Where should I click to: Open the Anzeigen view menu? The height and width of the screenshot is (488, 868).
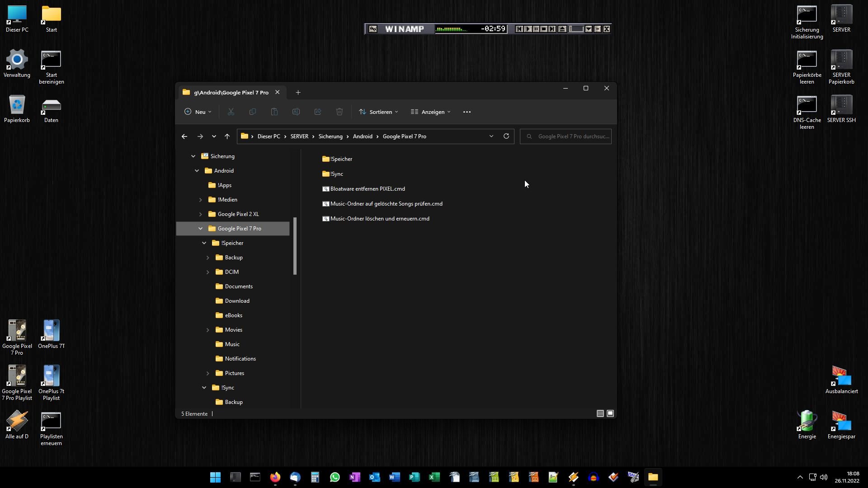(x=430, y=112)
